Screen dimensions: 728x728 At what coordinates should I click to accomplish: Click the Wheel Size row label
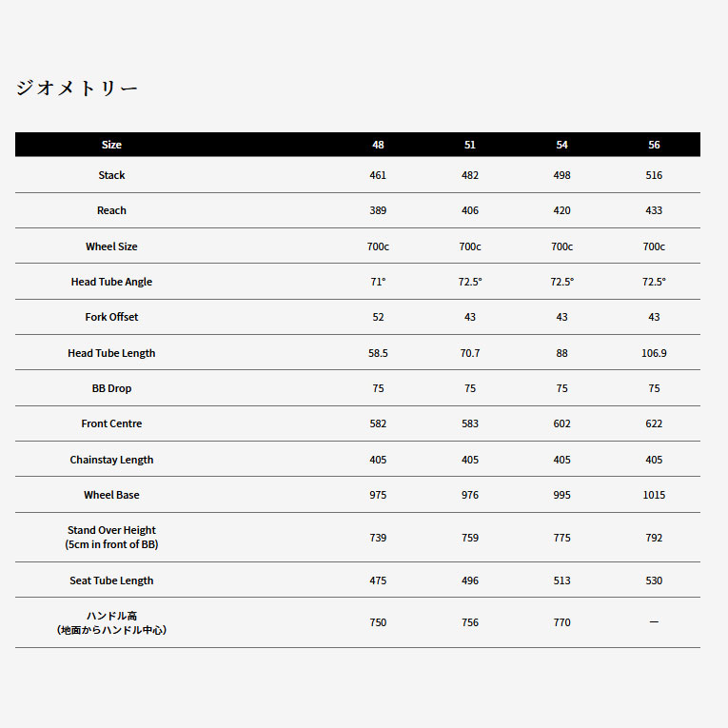(111, 246)
